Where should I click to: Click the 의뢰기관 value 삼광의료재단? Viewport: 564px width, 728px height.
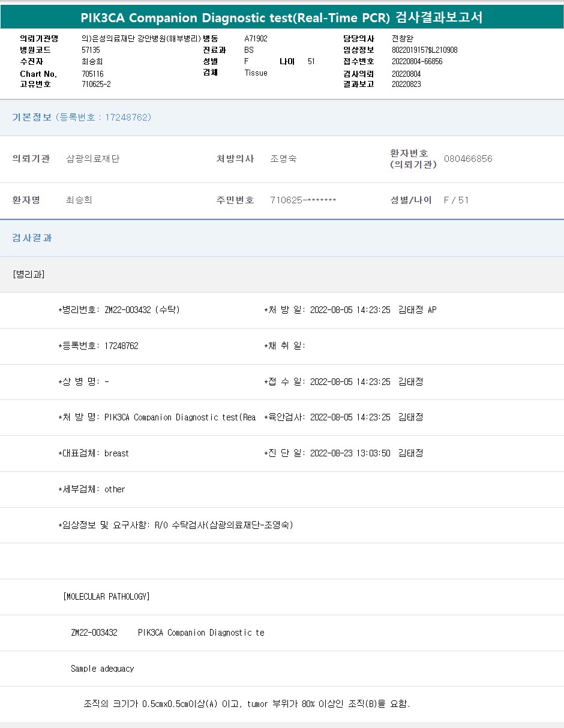click(x=92, y=159)
